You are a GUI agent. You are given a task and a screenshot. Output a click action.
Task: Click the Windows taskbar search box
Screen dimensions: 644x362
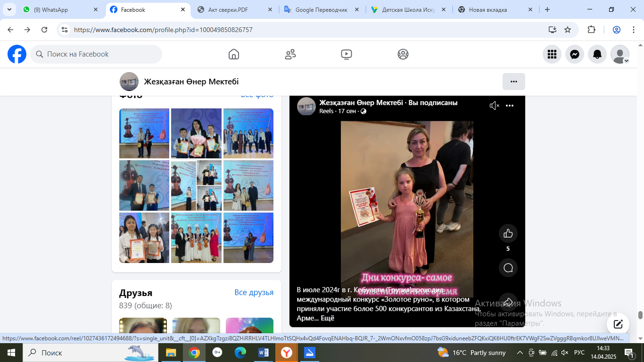[91, 353]
